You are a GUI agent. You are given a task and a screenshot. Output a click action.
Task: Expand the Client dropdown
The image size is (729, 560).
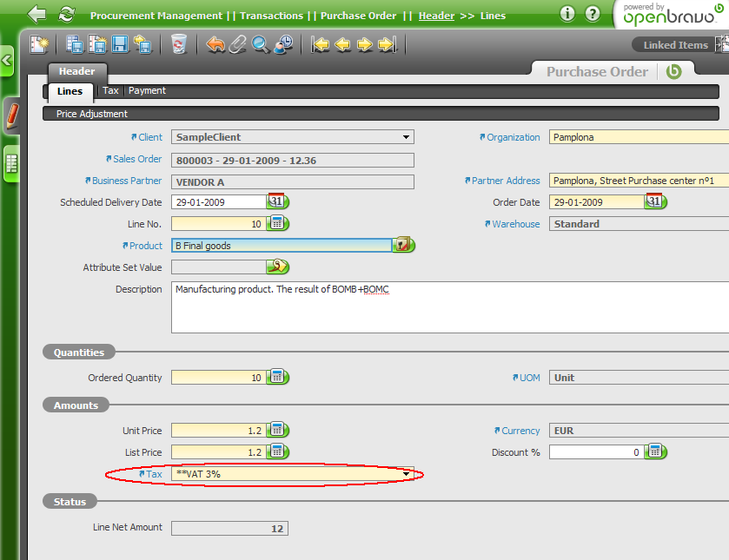pyautogui.click(x=406, y=137)
